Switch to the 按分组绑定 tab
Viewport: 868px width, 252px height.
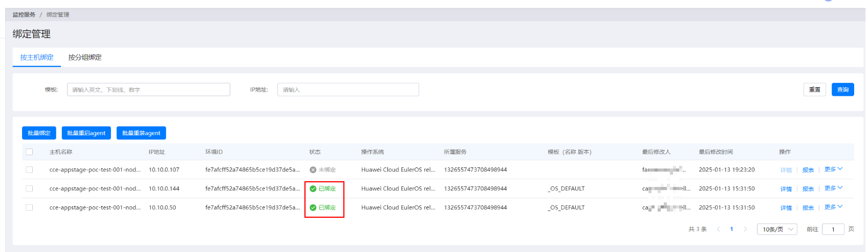[85, 57]
